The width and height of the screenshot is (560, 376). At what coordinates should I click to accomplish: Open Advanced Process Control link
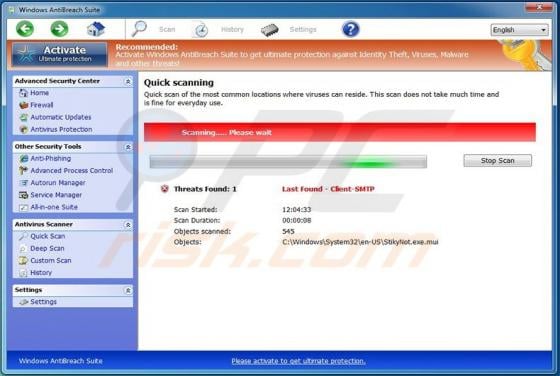point(71,171)
